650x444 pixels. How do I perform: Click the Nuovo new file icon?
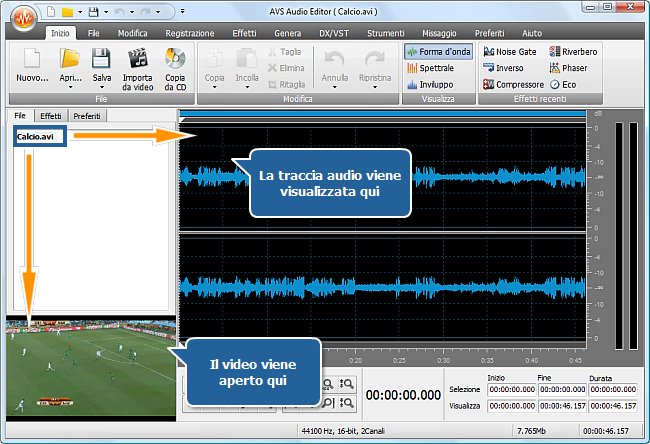(x=32, y=60)
